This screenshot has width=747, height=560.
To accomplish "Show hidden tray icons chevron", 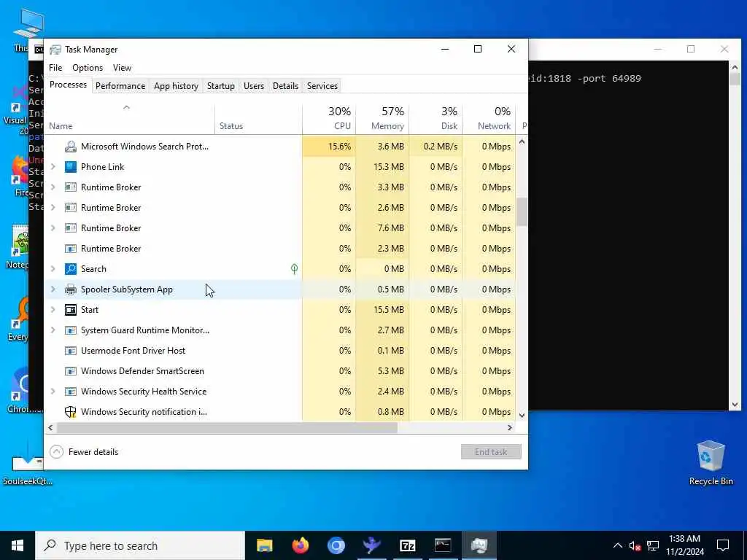I will click(x=617, y=545).
